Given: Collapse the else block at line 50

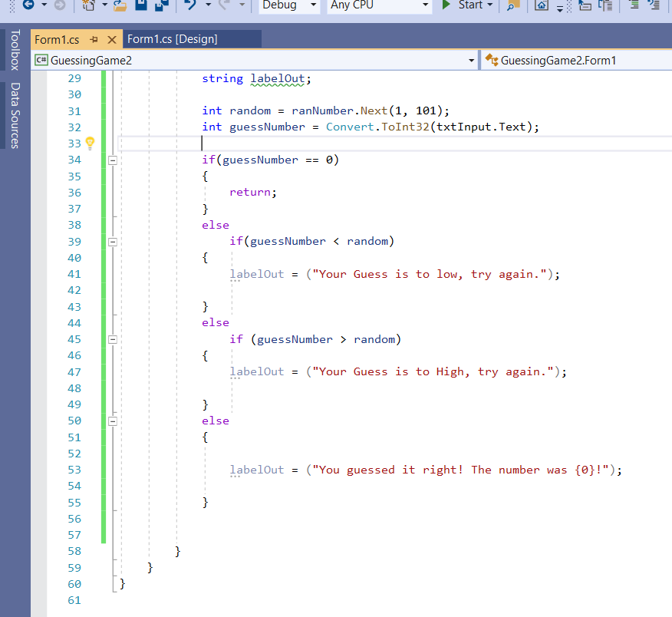Looking at the screenshot, I should (x=113, y=421).
